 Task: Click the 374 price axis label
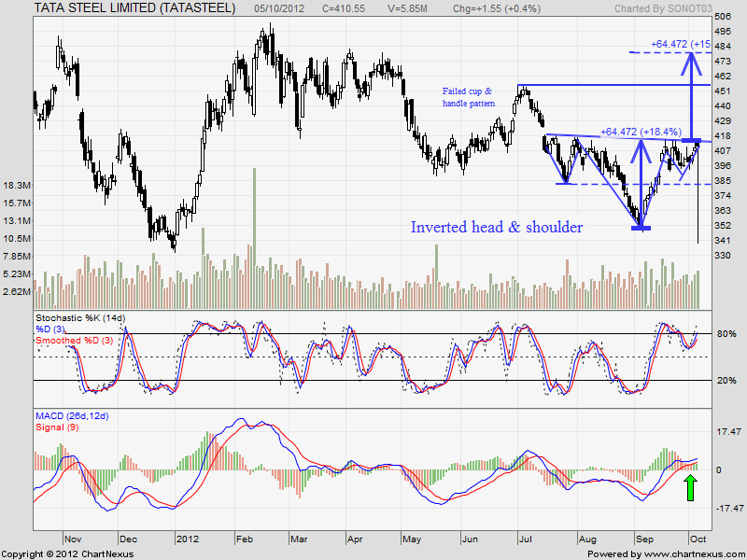(x=723, y=196)
